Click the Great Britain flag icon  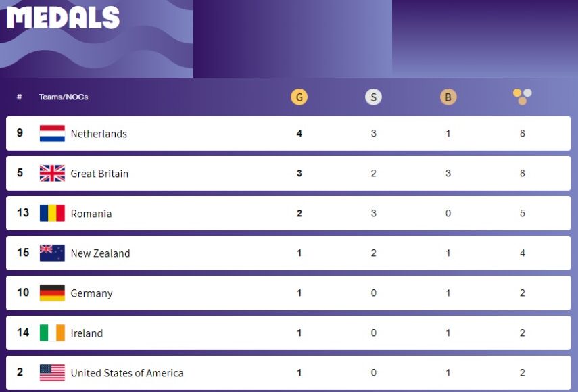click(x=52, y=173)
